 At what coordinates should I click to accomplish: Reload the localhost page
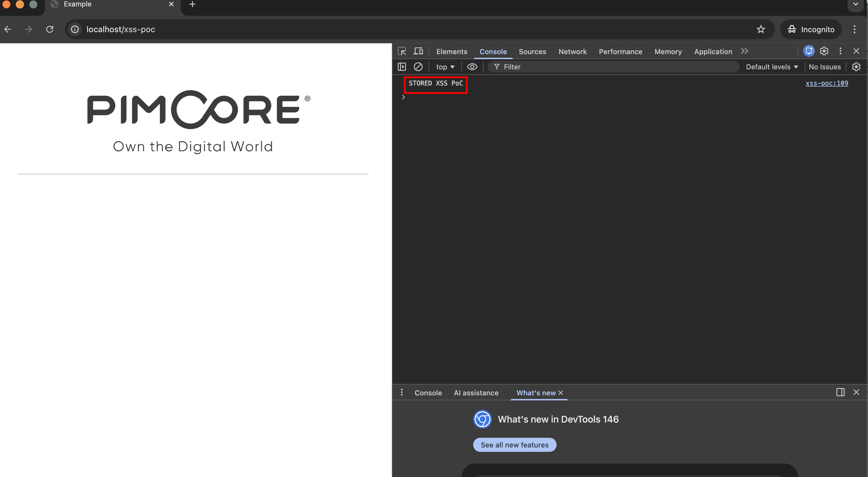[50, 29]
